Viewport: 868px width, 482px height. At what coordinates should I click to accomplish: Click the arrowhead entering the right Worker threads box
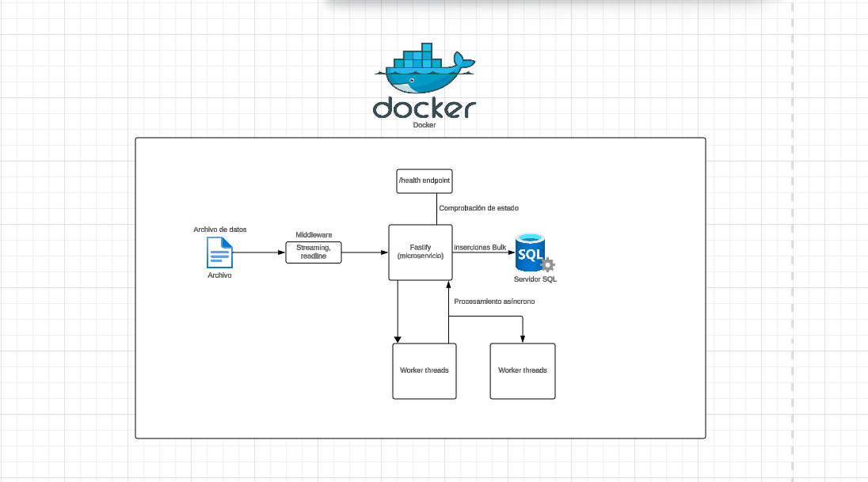[523, 338]
